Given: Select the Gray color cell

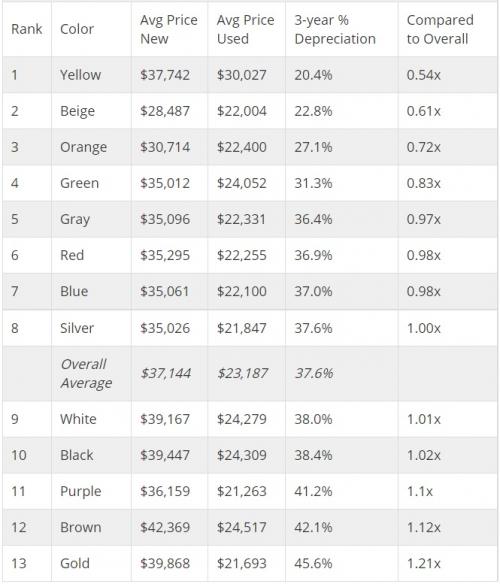Looking at the screenshot, I should [75, 219].
